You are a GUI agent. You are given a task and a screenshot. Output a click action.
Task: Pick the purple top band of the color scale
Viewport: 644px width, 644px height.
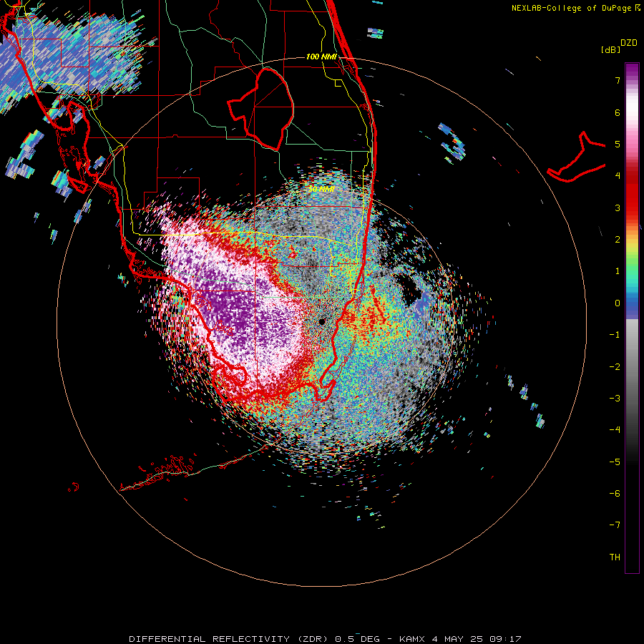(x=632, y=71)
